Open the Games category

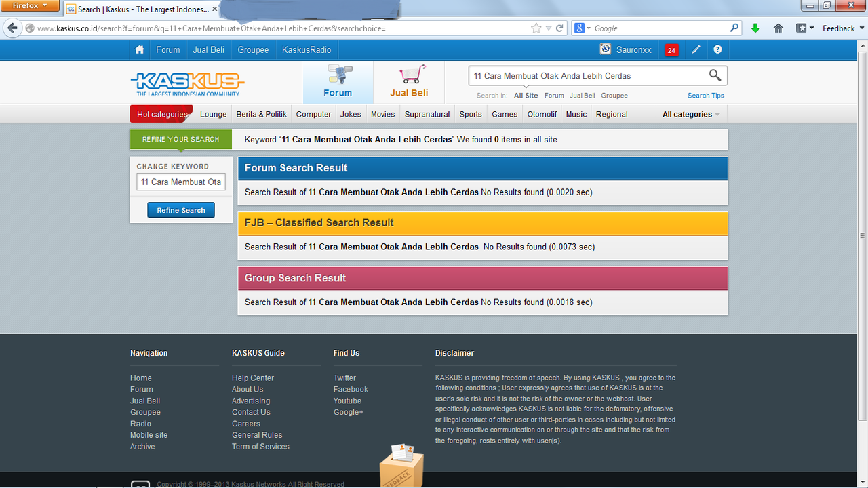tap(505, 114)
